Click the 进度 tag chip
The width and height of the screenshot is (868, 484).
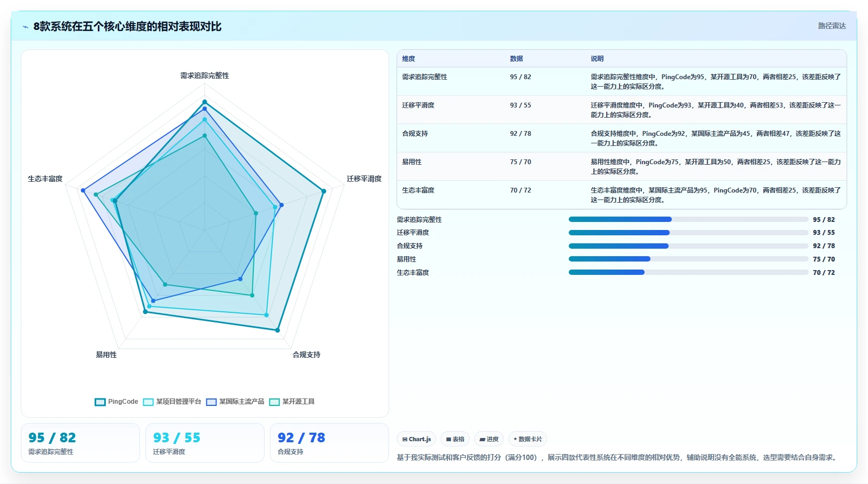(489, 439)
